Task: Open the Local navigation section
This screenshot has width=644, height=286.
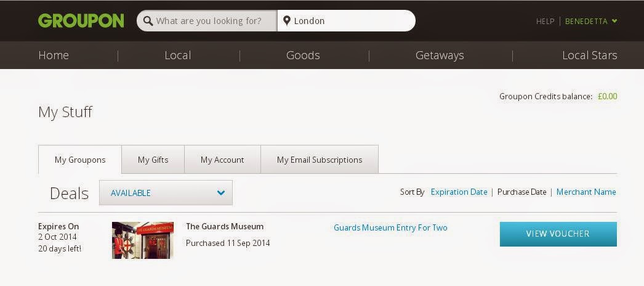Action: pyautogui.click(x=177, y=55)
